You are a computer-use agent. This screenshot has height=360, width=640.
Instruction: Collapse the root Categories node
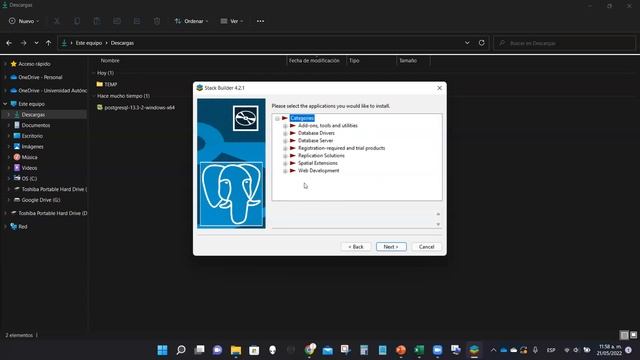[x=278, y=118]
